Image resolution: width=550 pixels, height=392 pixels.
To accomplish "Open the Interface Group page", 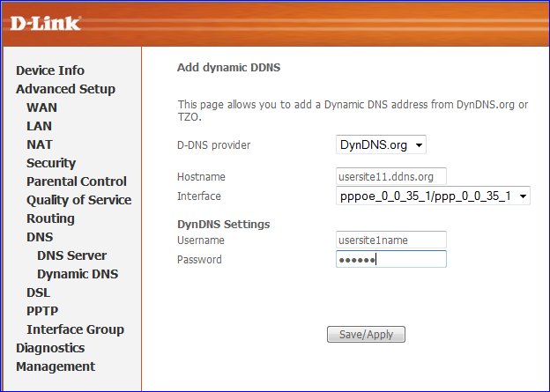I will [76, 329].
